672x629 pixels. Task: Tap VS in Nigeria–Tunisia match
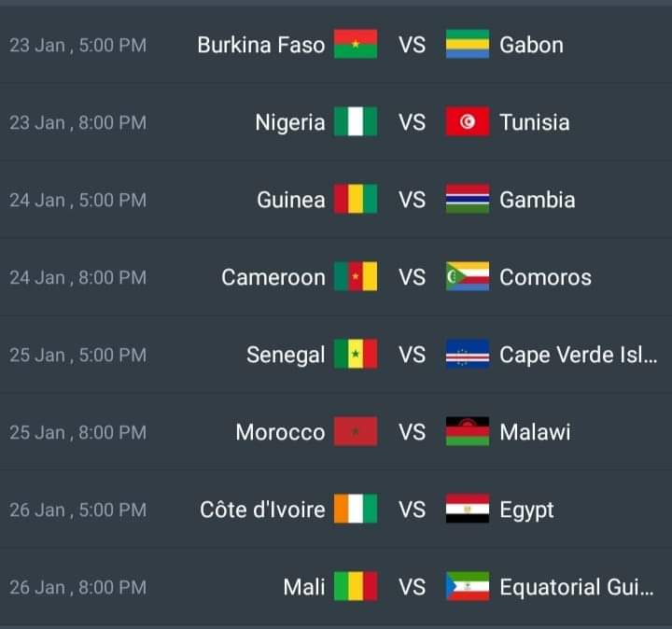(412, 122)
